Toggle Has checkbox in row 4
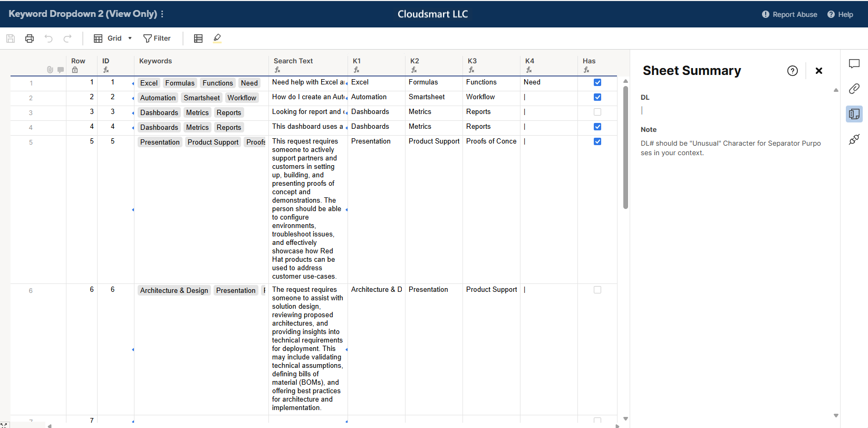 597,127
